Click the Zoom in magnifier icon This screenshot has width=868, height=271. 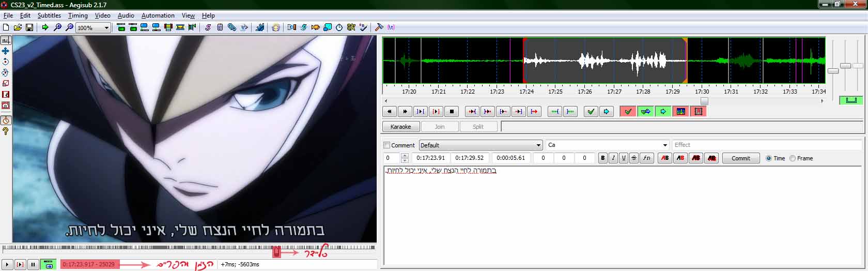click(57, 27)
